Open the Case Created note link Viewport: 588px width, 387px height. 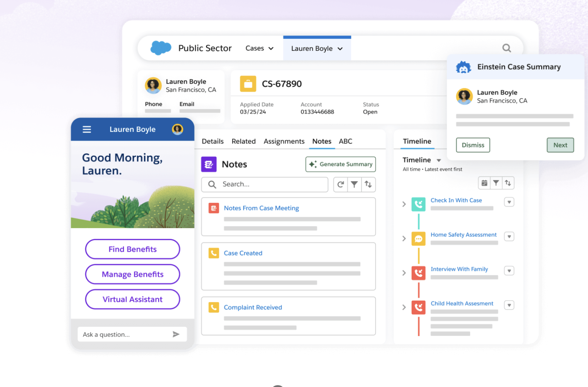point(243,253)
